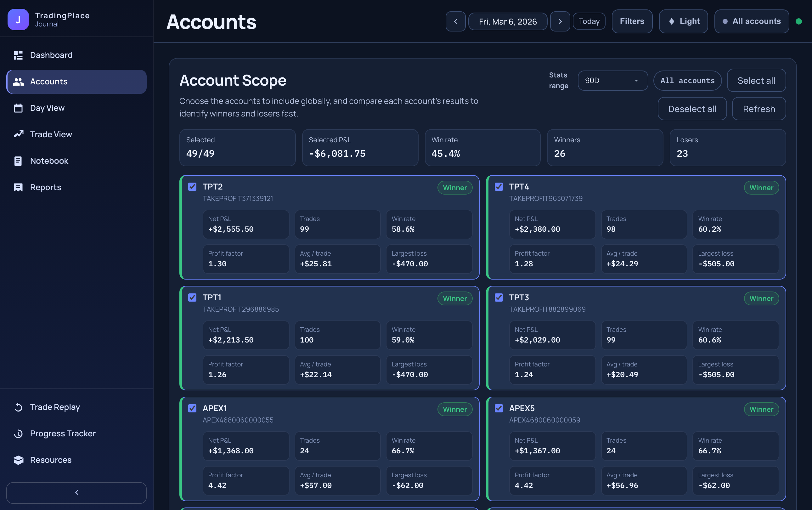
Task: Collapse the sidebar with the chevron button
Action: click(76, 492)
